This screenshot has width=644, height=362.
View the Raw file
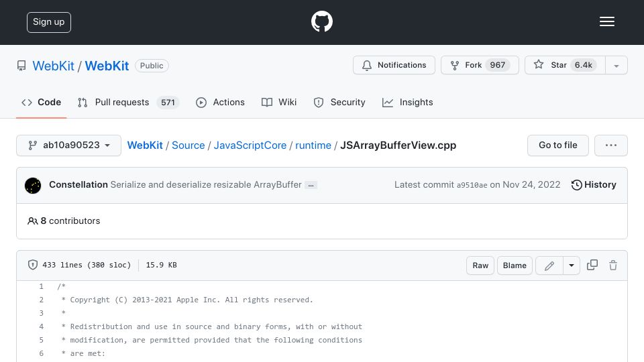[480, 265]
